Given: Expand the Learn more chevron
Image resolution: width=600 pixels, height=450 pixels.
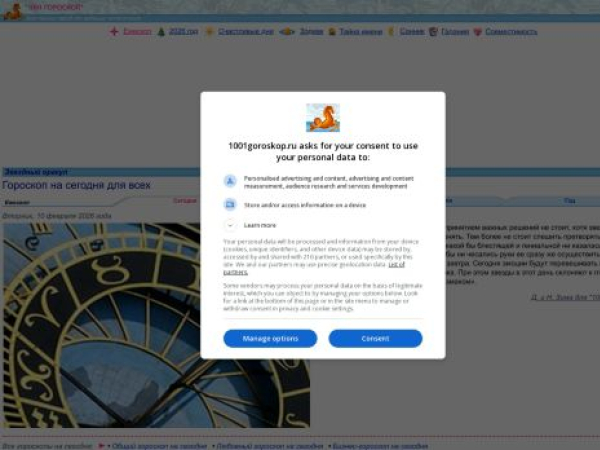Looking at the screenshot, I should click(230, 225).
